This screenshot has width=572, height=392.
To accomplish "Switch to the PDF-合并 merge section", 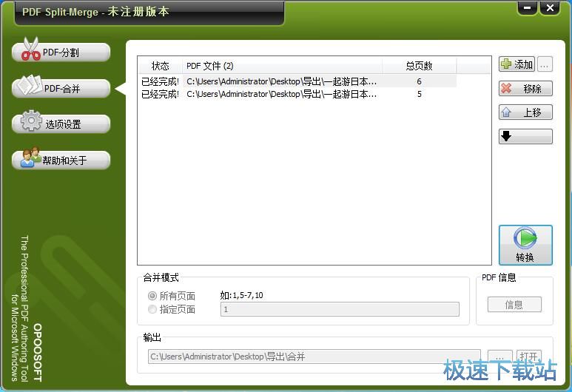I will tap(61, 88).
